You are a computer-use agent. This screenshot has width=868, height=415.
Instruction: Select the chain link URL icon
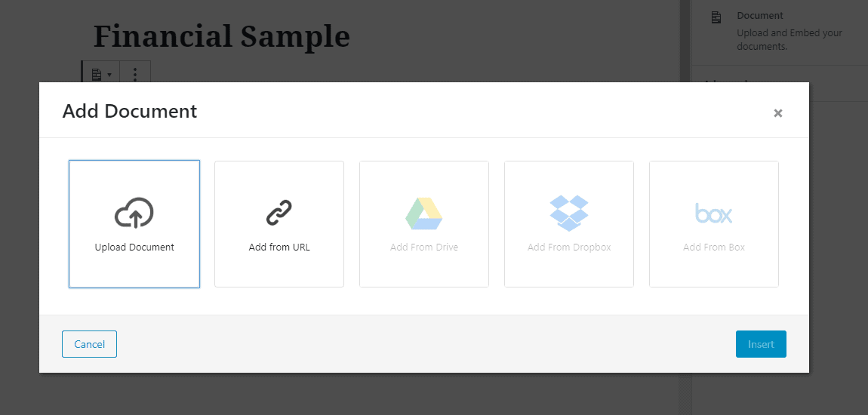279,213
